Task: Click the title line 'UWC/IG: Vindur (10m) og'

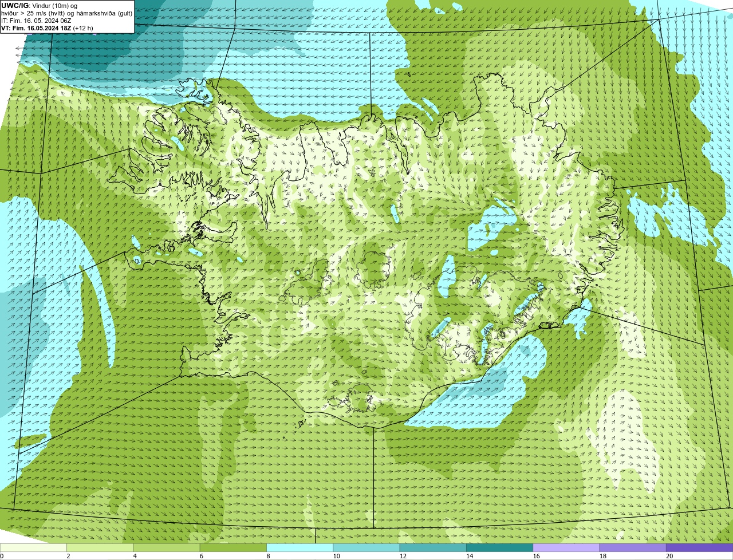Action: tap(39, 6)
